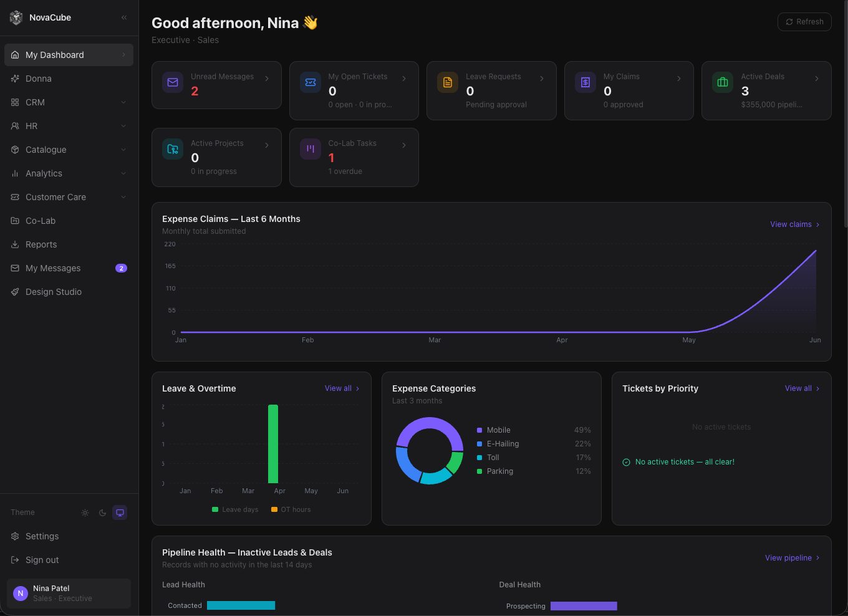Switch to light theme sun icon
Viewport: 848px width, 616px height.
coord(85,513)
